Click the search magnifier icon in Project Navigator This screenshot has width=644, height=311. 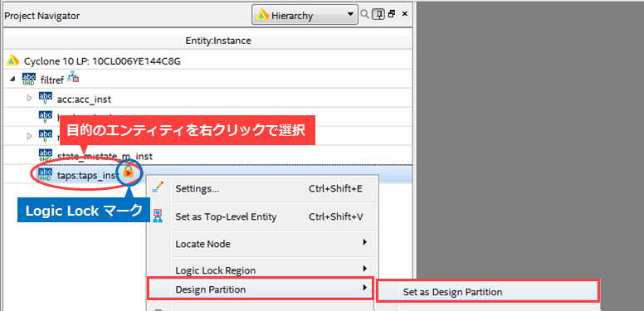[364, 14]
